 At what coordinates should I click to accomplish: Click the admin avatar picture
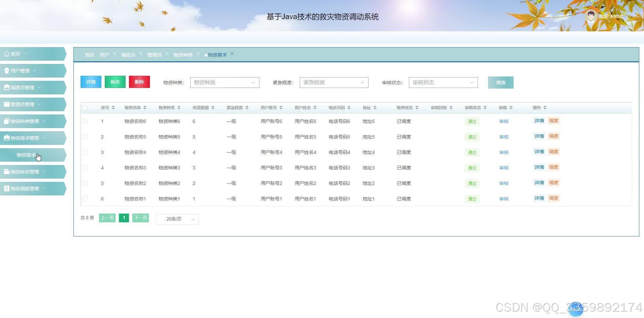pyautogui.click(x=591, y=16)
